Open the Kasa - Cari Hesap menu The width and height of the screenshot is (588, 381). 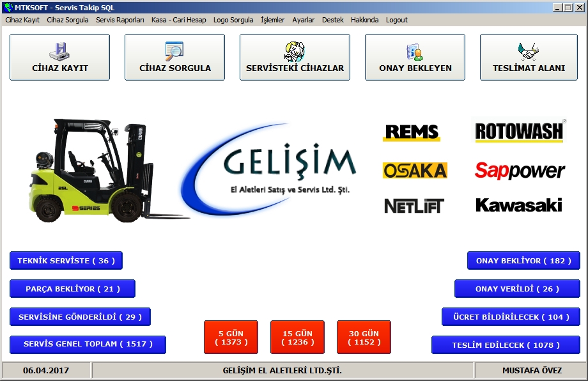[178, 20]
